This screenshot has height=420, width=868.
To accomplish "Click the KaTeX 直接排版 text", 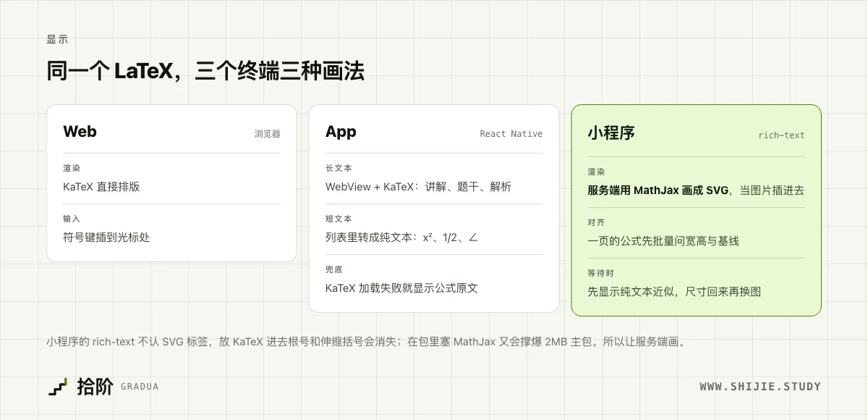I will (101, 187).
